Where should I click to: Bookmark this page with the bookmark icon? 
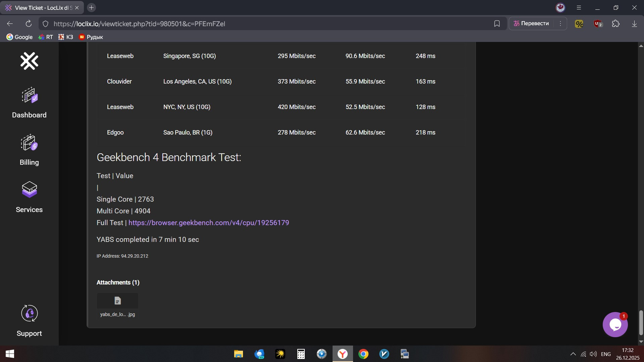(497, 23)
